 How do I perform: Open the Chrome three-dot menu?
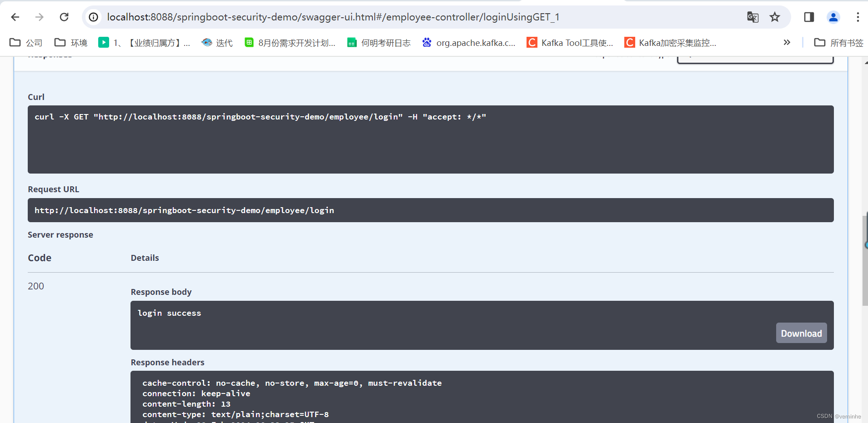point(858,17)
